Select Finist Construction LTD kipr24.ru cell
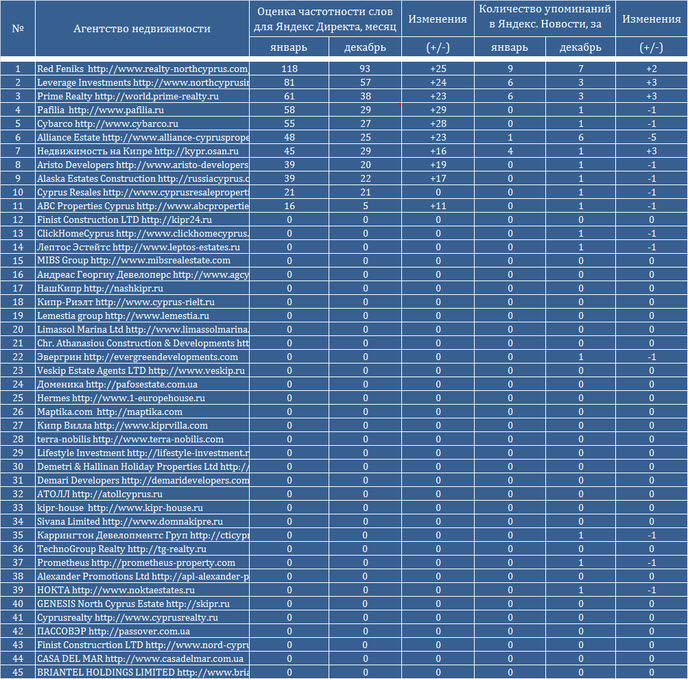 [142, 219]
